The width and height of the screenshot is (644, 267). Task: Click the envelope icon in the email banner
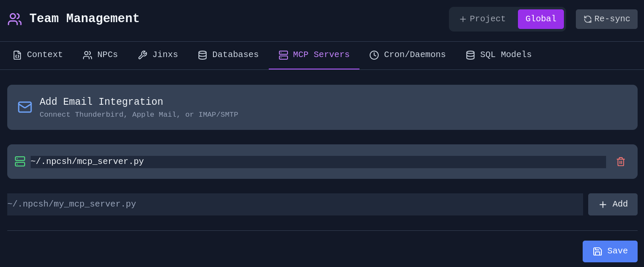coord(25,107)
